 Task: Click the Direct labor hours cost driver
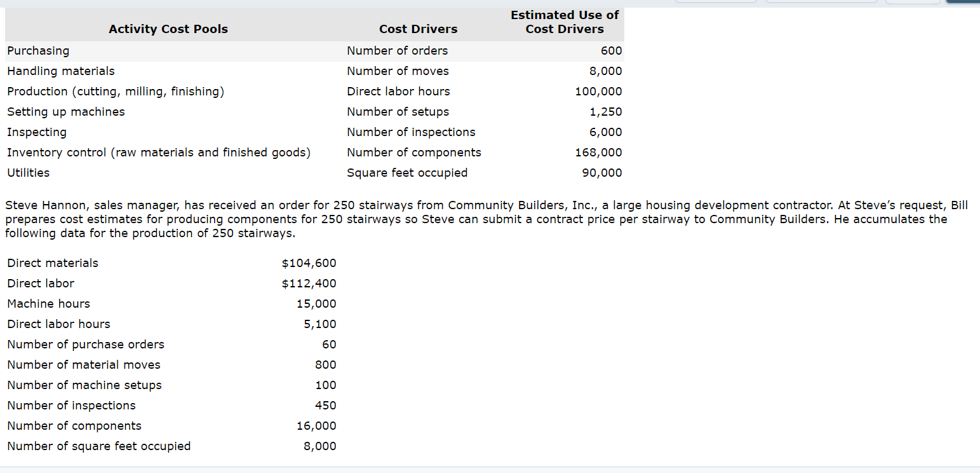tap(398, 91)
